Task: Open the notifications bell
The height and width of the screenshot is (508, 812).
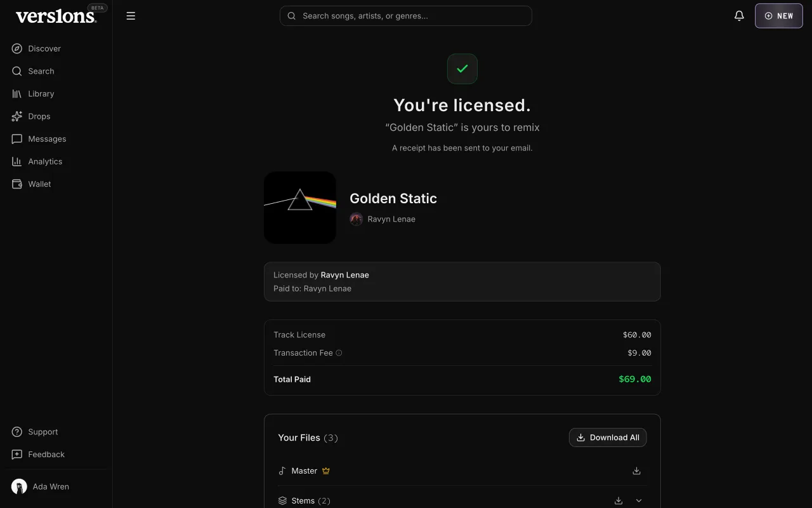Action: 739,16
